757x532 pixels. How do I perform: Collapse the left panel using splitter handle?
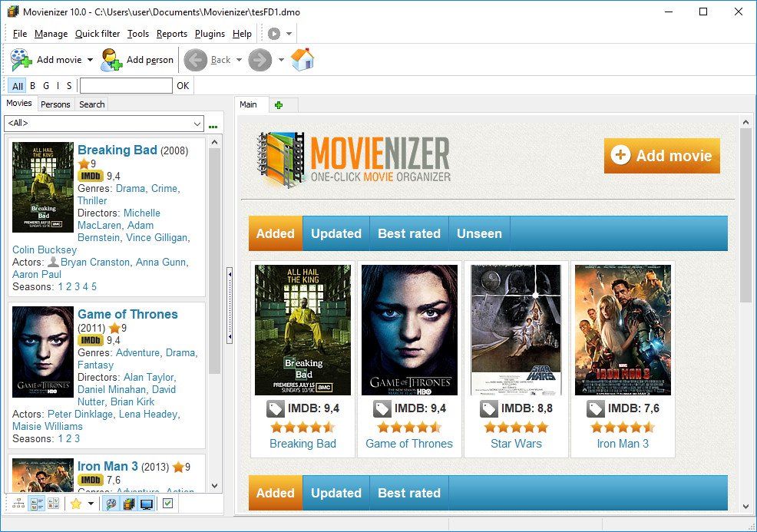click(x=230, y=305)
